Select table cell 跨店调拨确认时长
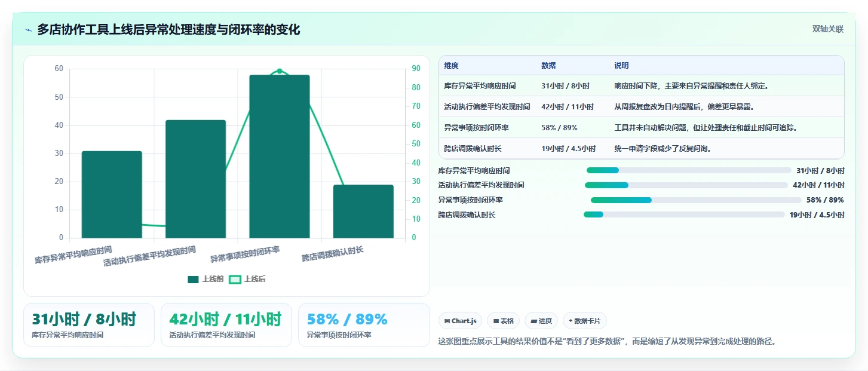Viewport: 868px width, 371px height. click(473, 148)
